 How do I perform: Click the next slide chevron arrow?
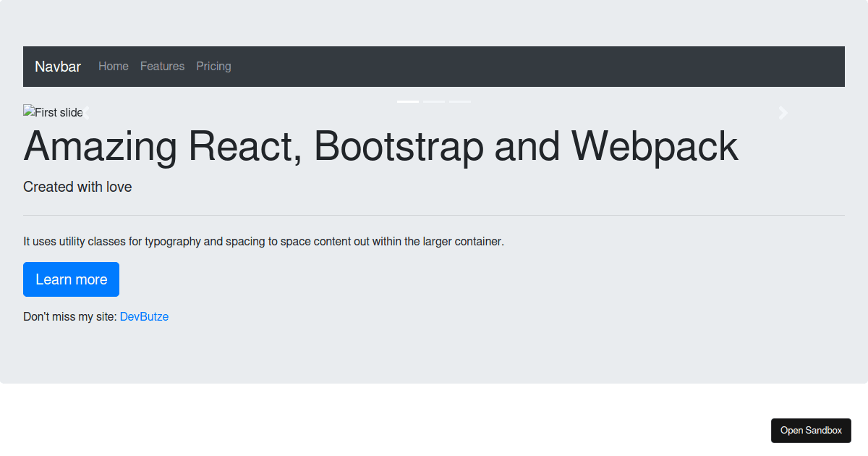tap(783, 113)
